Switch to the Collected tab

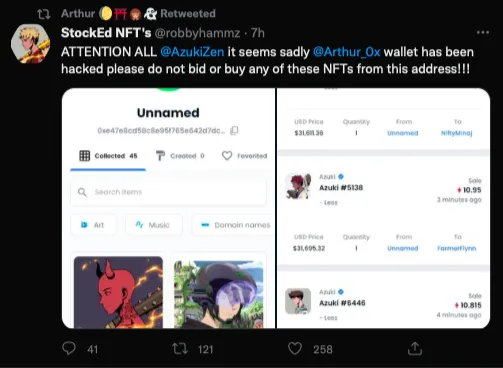click(x=108, y=156)
